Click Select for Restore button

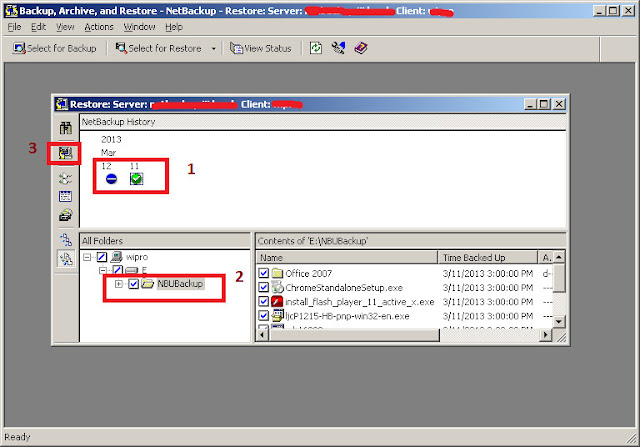pyautogui.click(x=159, y=48)
